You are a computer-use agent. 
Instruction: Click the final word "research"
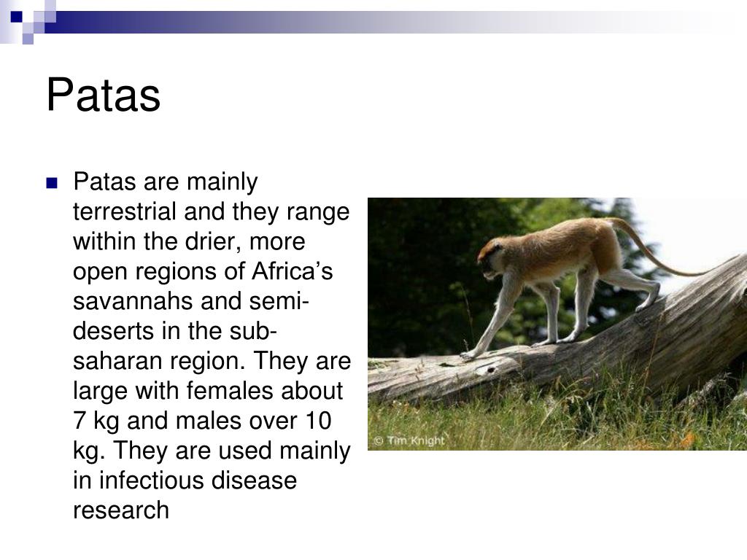click(121, 510)
